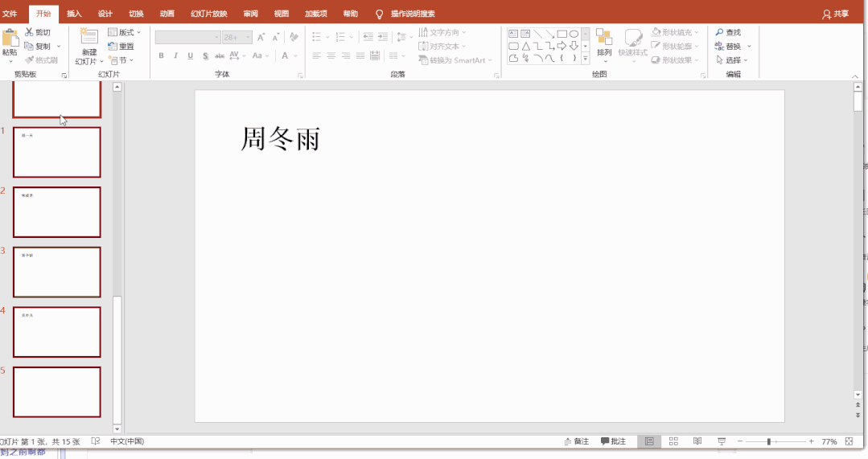Enable normal view in status bar
Viewport: 868px width, 459px height.
point(649,441)
